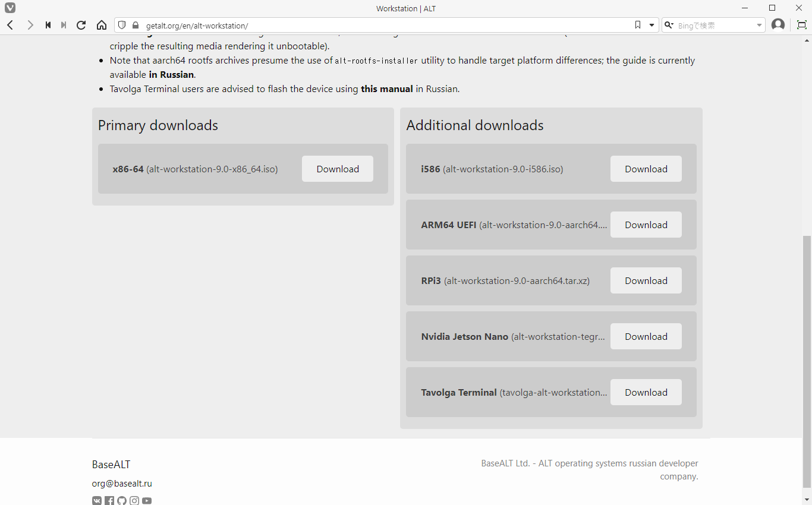This screenshot has width=812, height=505.
Task: Open the Vivaldi main menu icon
Action: coord(10,8)
